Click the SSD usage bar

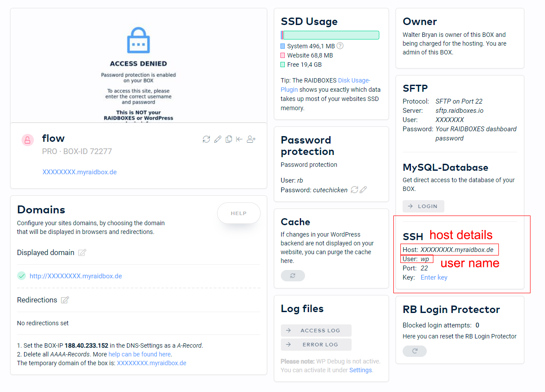(330, 35)
